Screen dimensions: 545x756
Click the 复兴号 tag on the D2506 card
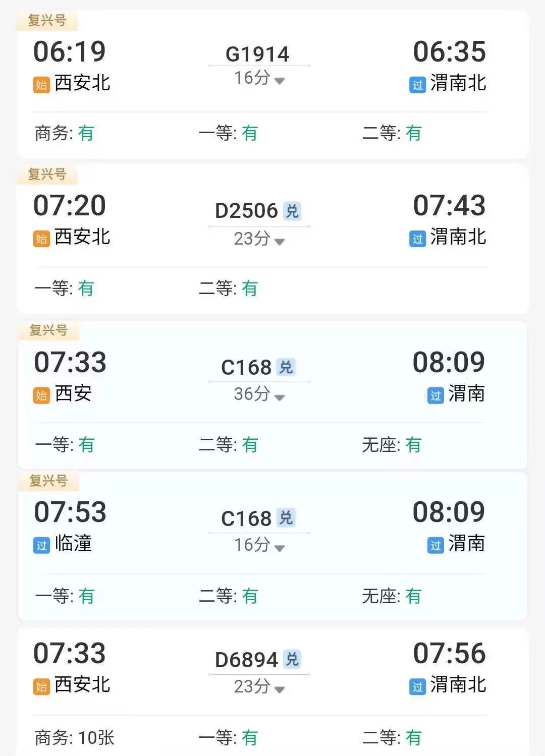[x=47, y=175]
